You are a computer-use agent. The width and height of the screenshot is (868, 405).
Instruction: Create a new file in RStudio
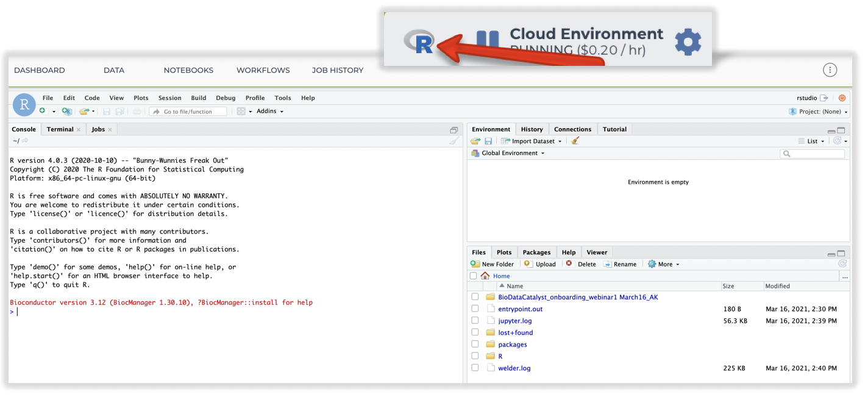pos(42,111)
